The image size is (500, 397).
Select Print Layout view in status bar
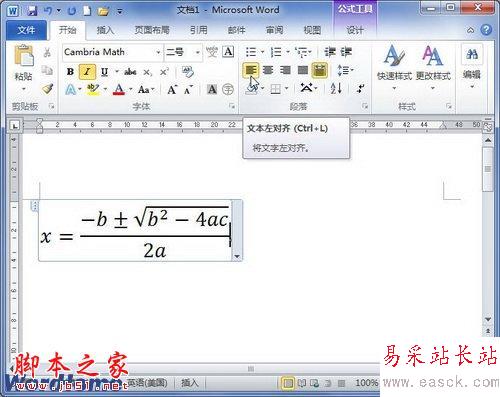click(x=288, y=383)
